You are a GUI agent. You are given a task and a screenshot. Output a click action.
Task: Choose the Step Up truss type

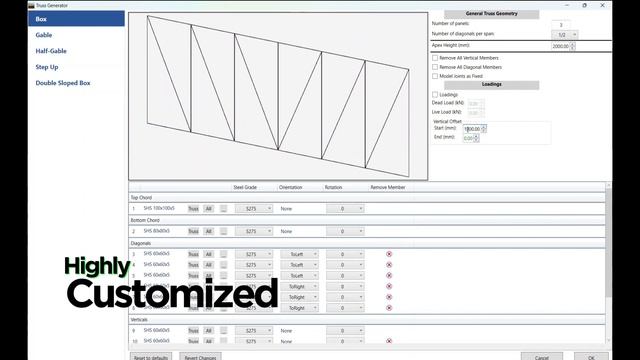coord(76,67)
